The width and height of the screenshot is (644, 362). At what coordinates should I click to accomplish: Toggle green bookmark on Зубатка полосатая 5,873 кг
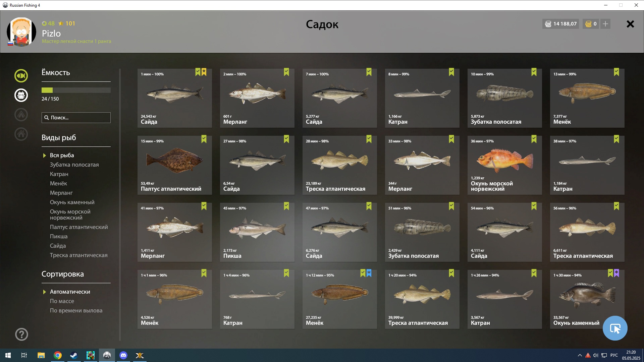tap(534, 72)
